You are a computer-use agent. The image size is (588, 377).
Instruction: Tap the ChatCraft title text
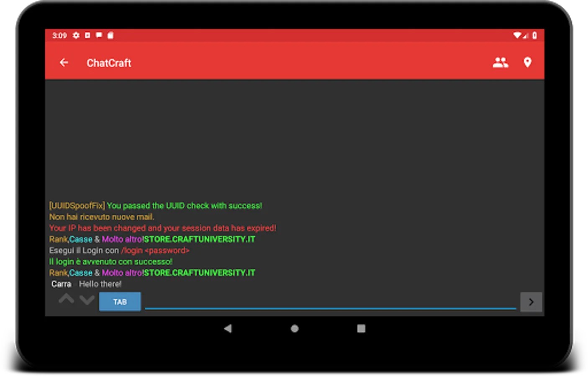109,63
